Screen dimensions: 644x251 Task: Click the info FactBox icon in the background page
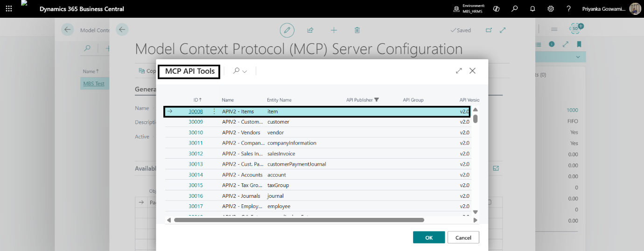tap(552, 44)
